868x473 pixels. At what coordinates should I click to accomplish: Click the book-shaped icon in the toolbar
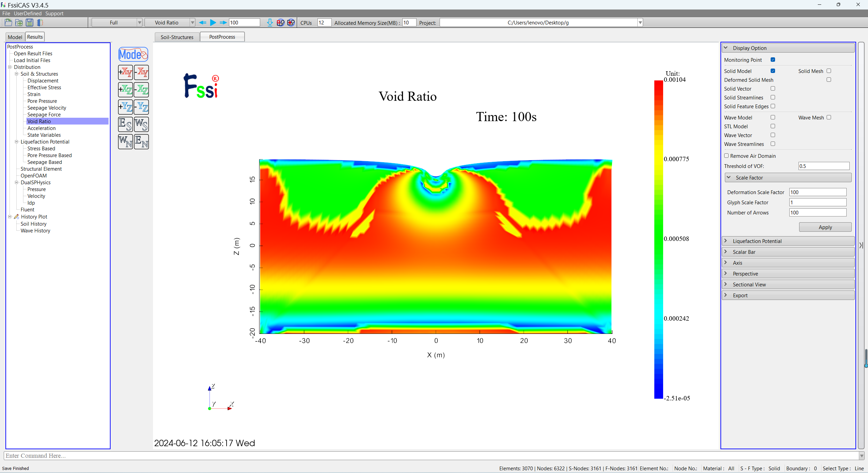[40, 23]
